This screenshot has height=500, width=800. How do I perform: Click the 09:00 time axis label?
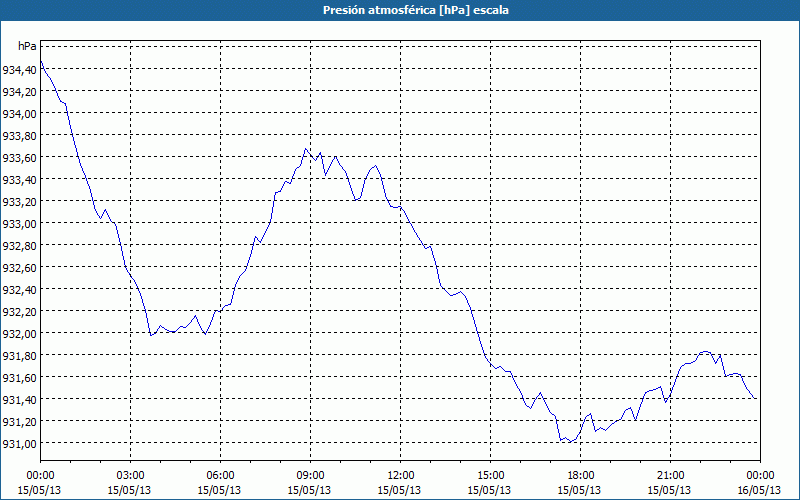pyautogui.click(x=310, y=476)
